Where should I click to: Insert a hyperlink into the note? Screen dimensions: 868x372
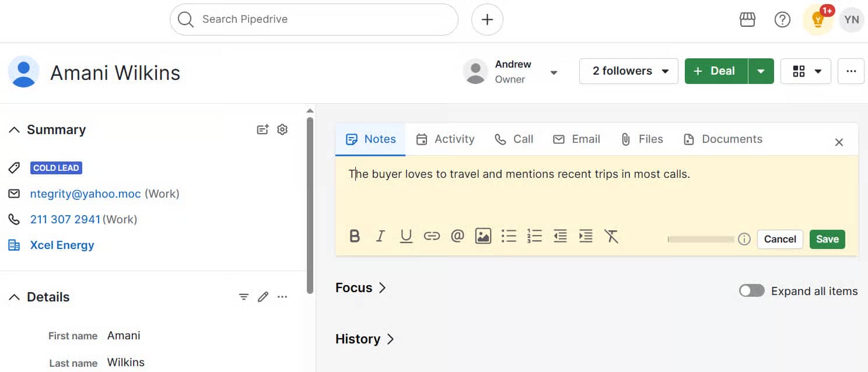pyautogui.click(x=432, y=236)
